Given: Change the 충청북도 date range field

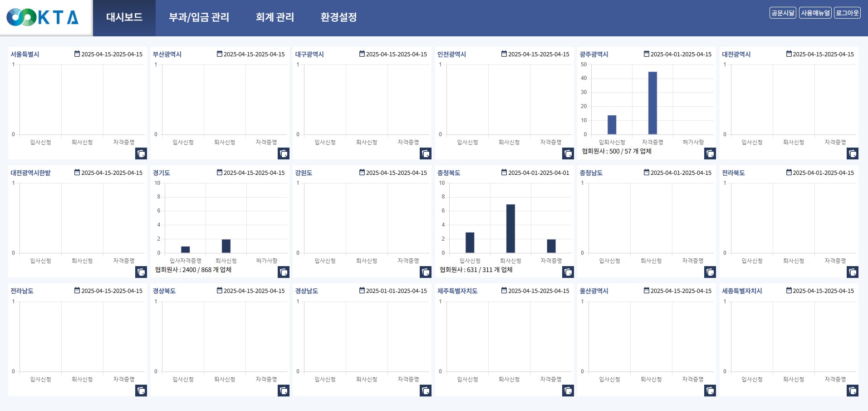Looking at the screenshot, I should tap(538, 173).
